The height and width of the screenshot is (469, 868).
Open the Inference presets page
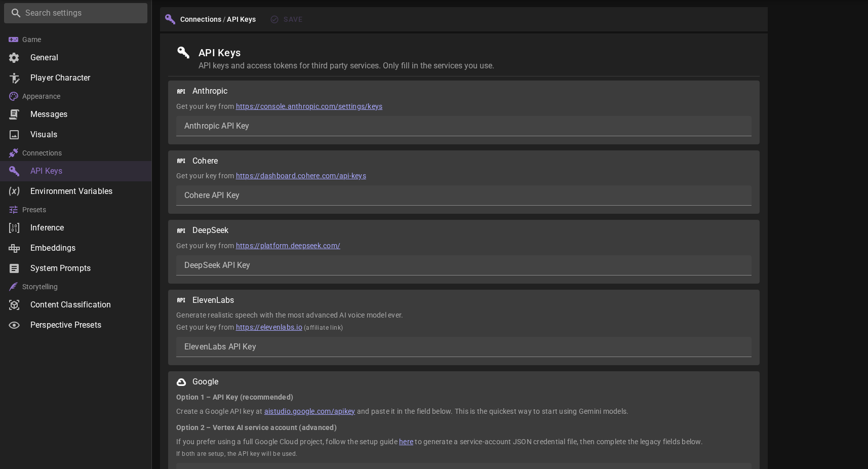[x=76, y=228]
